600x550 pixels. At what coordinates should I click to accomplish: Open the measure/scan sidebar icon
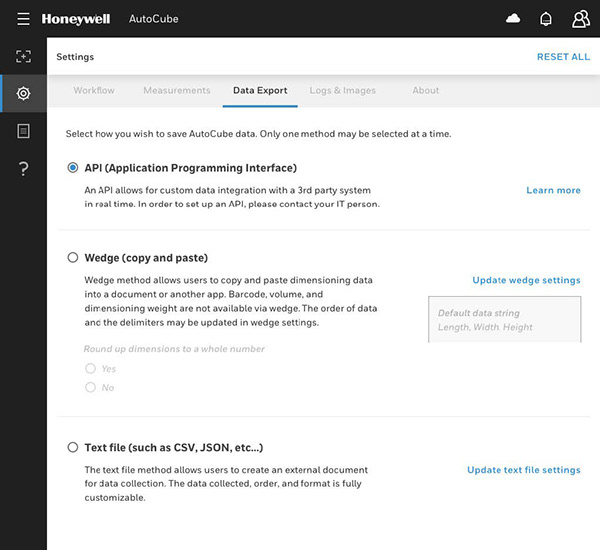23,56
